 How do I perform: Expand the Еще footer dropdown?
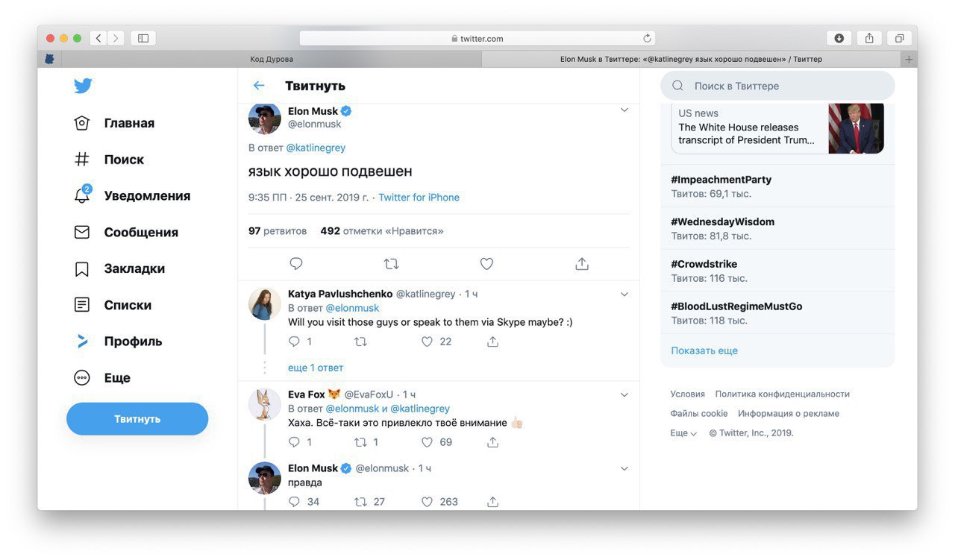point(683,433)
